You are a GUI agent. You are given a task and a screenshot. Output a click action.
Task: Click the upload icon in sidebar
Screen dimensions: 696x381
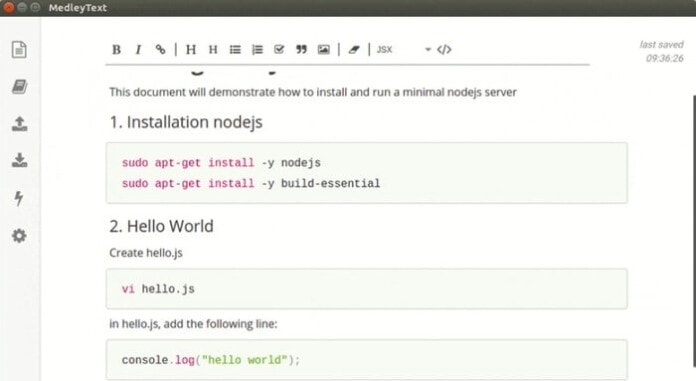[x=19, y=124]
